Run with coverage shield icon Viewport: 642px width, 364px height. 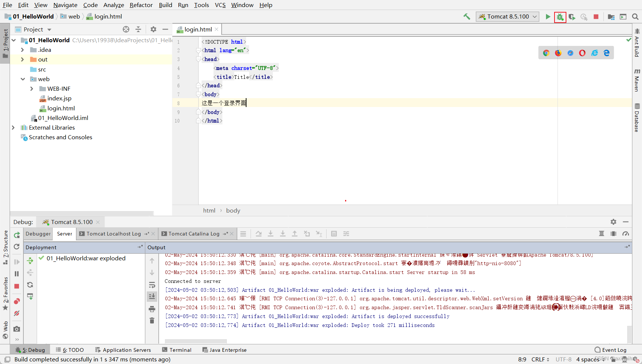click(572, 17)
